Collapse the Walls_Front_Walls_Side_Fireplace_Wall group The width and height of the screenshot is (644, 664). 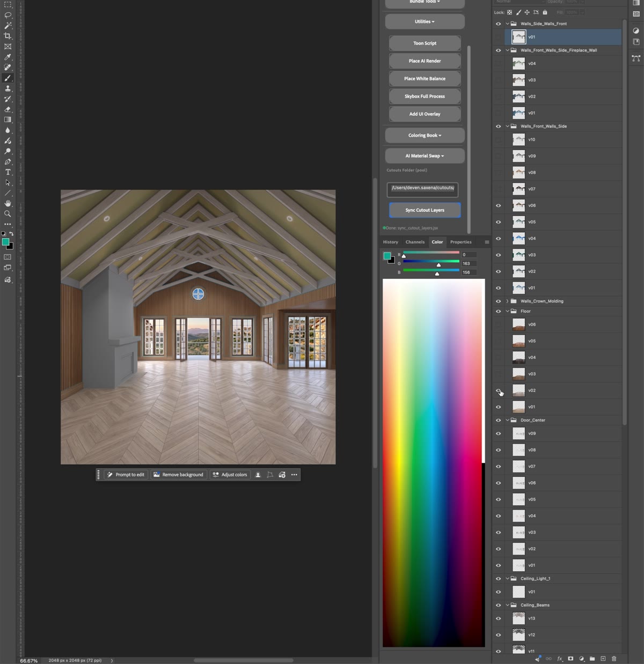point(507,50)
